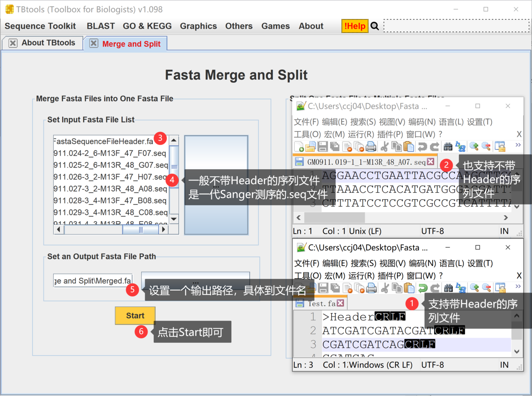Select 911.027-3_2-M13R_48_A08.seq in the file list

[110, 189]
